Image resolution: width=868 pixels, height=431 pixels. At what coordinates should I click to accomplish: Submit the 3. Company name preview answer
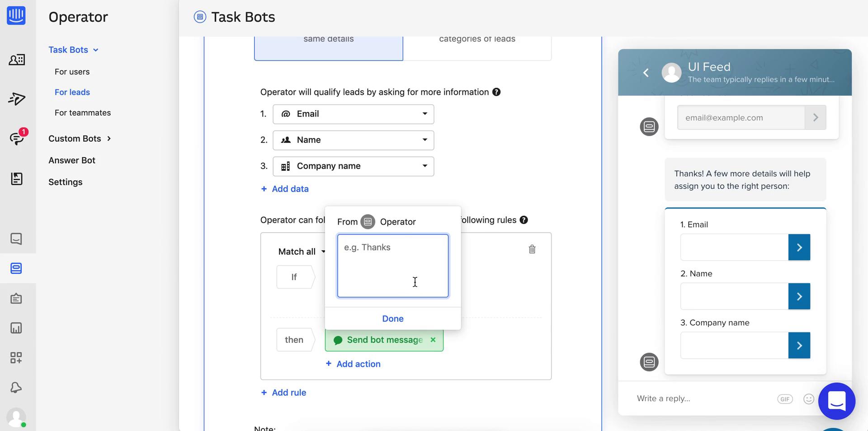(x=799, y=346)
